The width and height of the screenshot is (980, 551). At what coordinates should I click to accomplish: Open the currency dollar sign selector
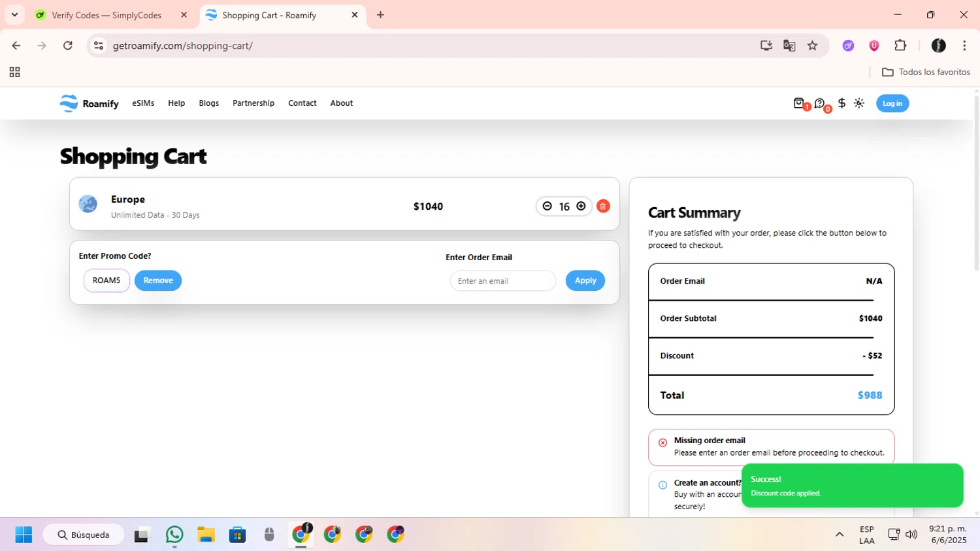pos(841,103)
